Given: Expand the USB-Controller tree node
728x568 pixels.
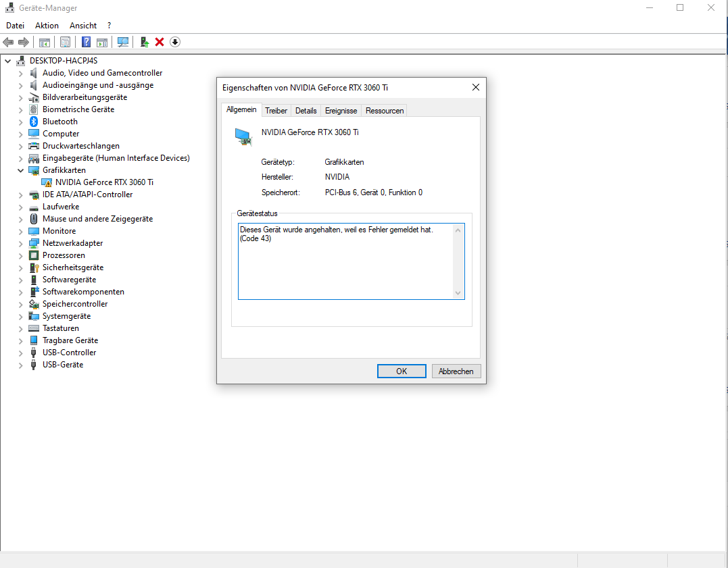Looking at the screenshot, I should (20, 352).
